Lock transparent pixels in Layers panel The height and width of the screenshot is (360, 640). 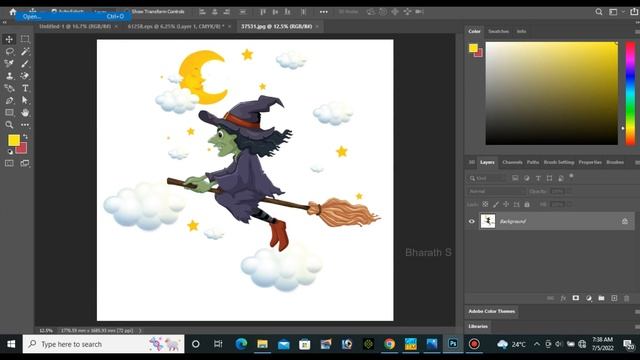click(x=485, y=204)
